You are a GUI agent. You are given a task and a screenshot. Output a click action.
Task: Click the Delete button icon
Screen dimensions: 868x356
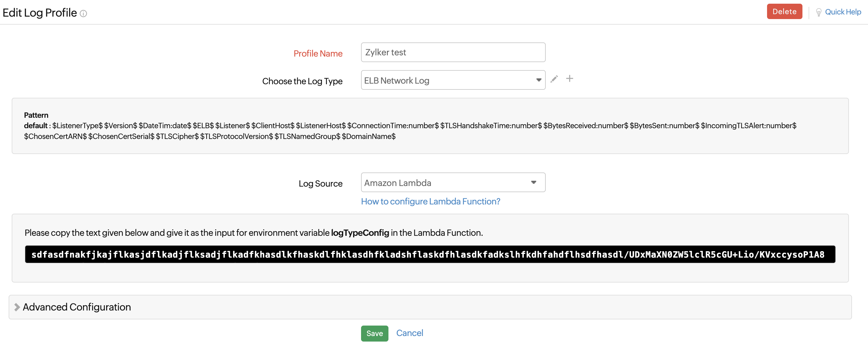[x=784, y=12]
